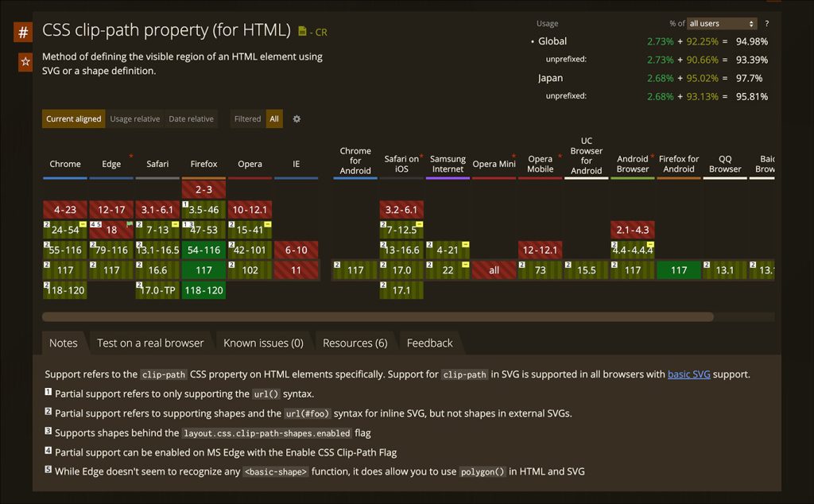Image resolution: width=814 pixels, height=504 pixels.
Task: Click the yellow prefix marker on Samsung Internet 22
Action: point(465,265)
